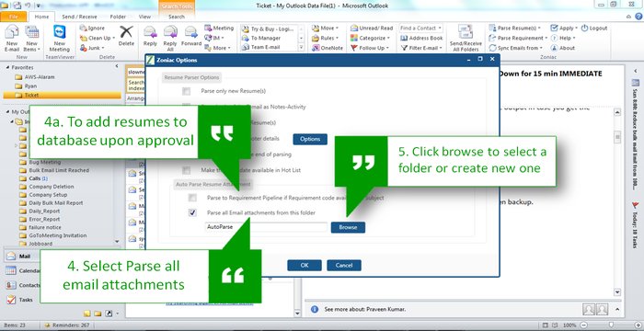The height and width of the screenshot is (331, 644).
Task: Select the Ticket folder in Favorites
Action: pyautogui.click(x=62, y=95)
